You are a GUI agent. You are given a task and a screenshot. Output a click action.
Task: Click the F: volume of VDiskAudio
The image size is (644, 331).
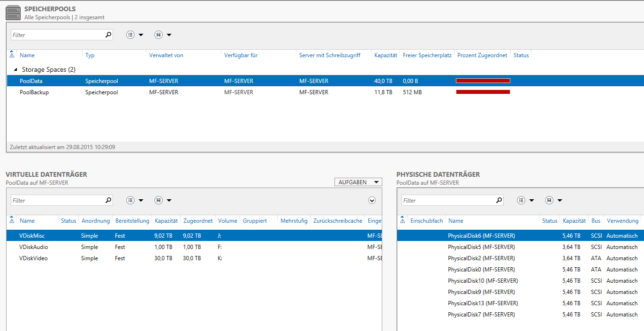pos(220,247)
